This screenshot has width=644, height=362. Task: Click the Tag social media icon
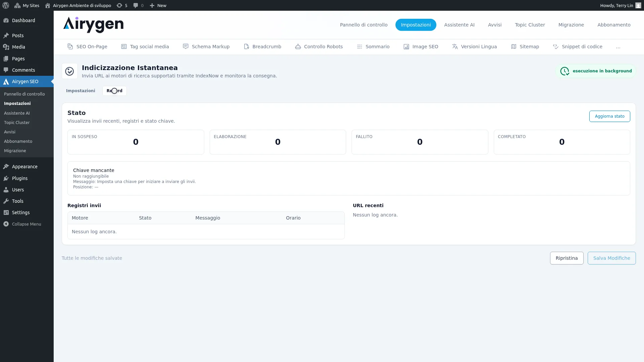point(124,47)
